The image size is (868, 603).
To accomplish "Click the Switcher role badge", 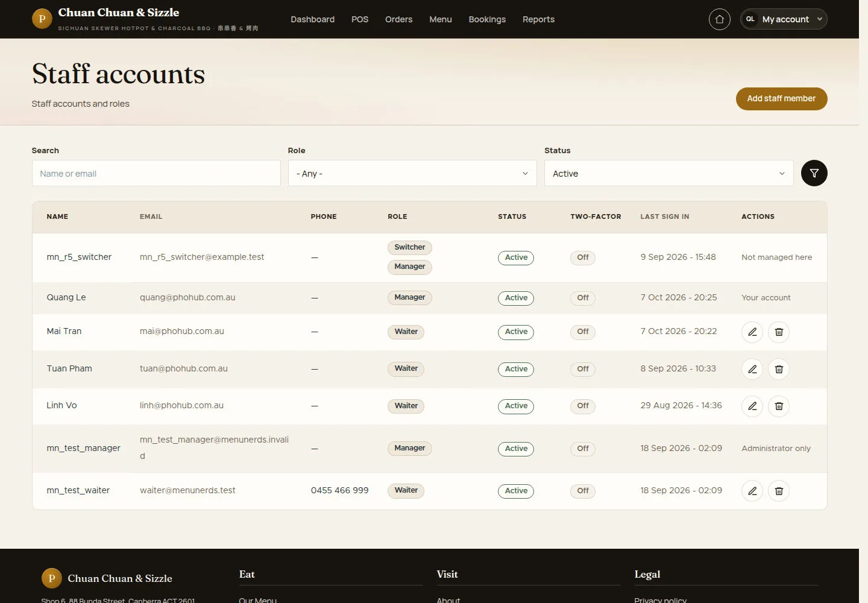I will [x=410, y=247].
